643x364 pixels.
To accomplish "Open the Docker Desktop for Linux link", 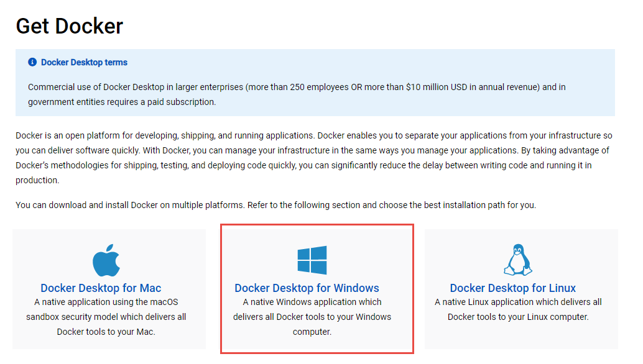I will [x=513, y=288].
